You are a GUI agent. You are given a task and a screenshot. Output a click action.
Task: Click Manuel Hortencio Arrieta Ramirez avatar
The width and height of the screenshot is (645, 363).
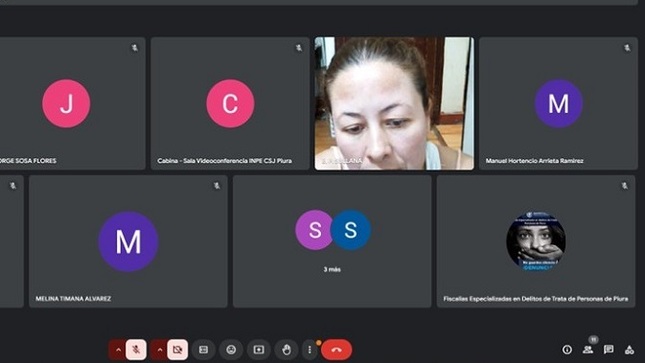(x=558, y=103)
